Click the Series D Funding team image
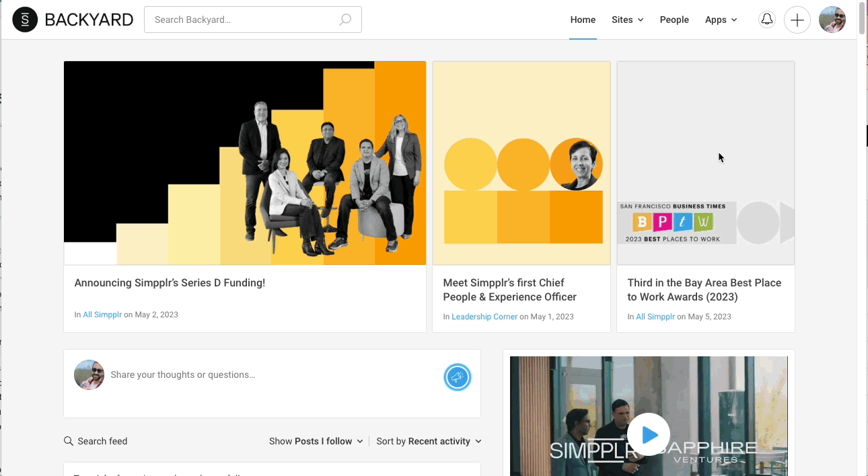This screenshot has height=476, width=868. 245,163
